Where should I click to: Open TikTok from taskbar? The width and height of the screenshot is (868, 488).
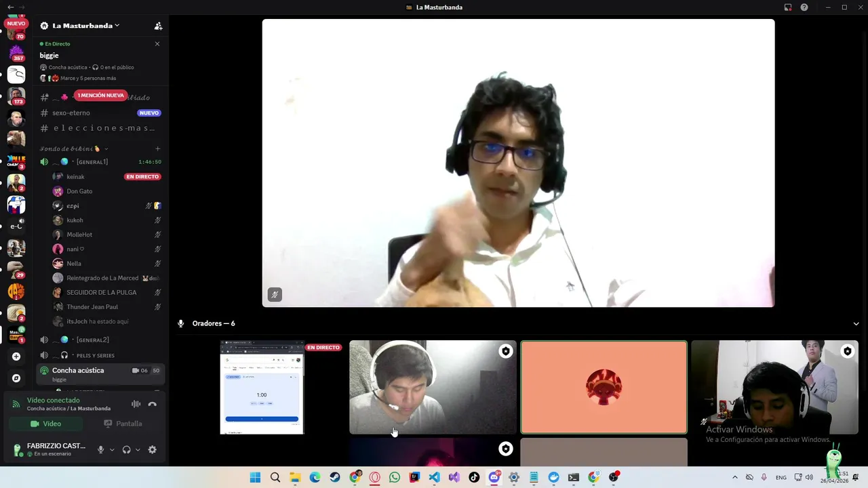coord(474,477)
